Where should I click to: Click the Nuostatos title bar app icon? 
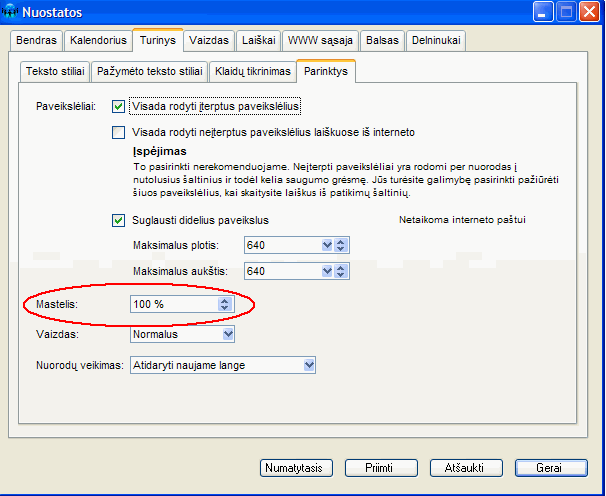point(11,13)
